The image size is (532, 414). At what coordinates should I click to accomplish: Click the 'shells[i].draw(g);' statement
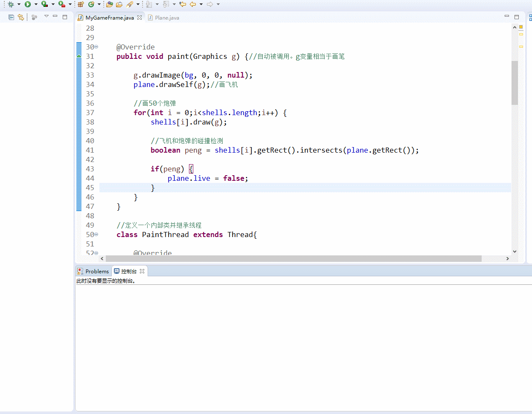189,122
